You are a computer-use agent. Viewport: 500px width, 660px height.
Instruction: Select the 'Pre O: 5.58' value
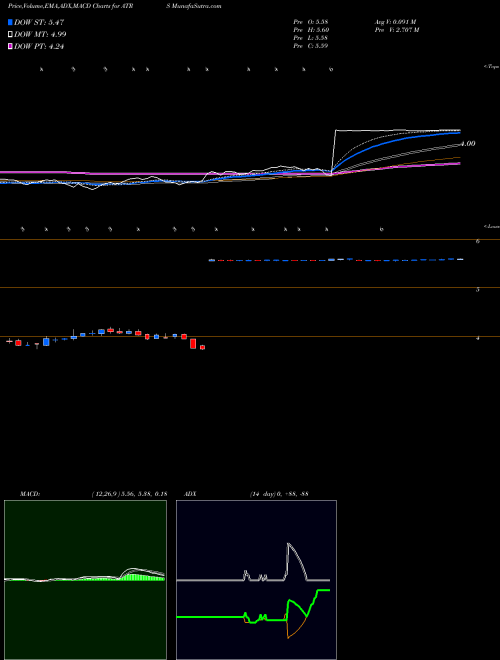click(x=311, y=22)
